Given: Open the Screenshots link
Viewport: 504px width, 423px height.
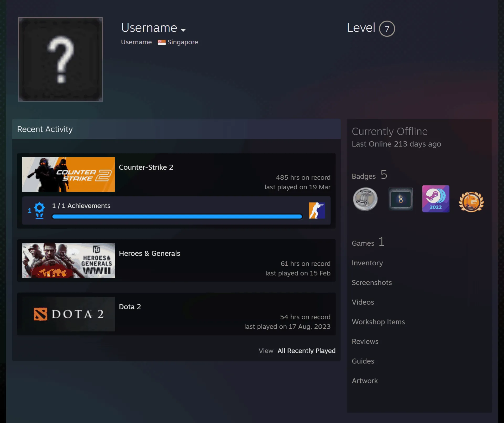Looking at the screenshot, I should (x=372, y=282).
